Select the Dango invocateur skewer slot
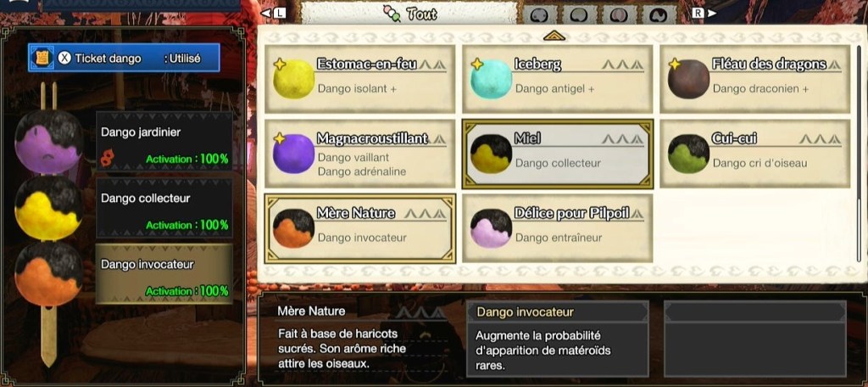The height and width of the screenshot is (387, 868). tap(164, 274)
